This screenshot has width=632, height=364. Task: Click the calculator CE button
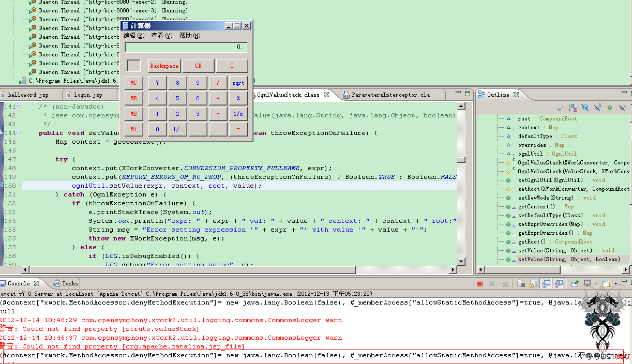click(x=198, y=66)
